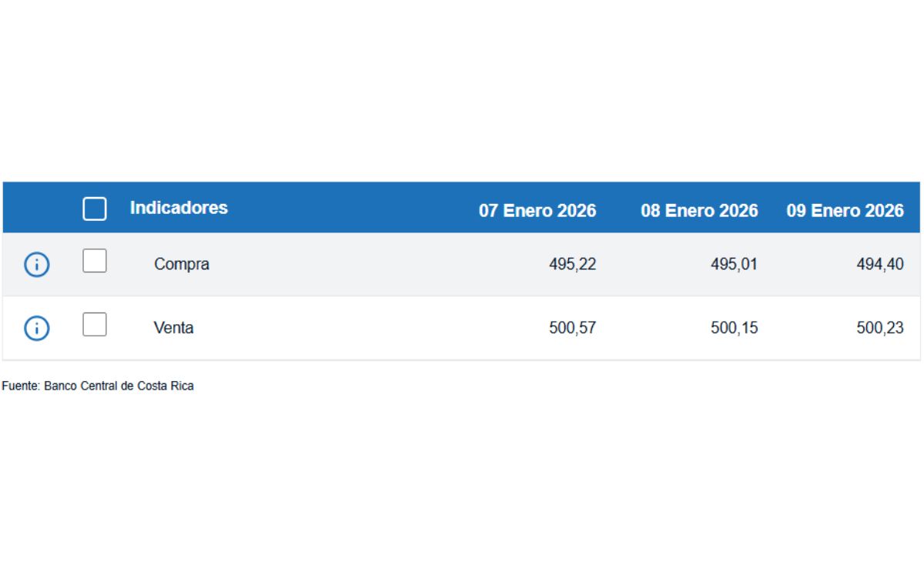Select Venta value 500,23

pyautogui.click(x=879, y=329)
